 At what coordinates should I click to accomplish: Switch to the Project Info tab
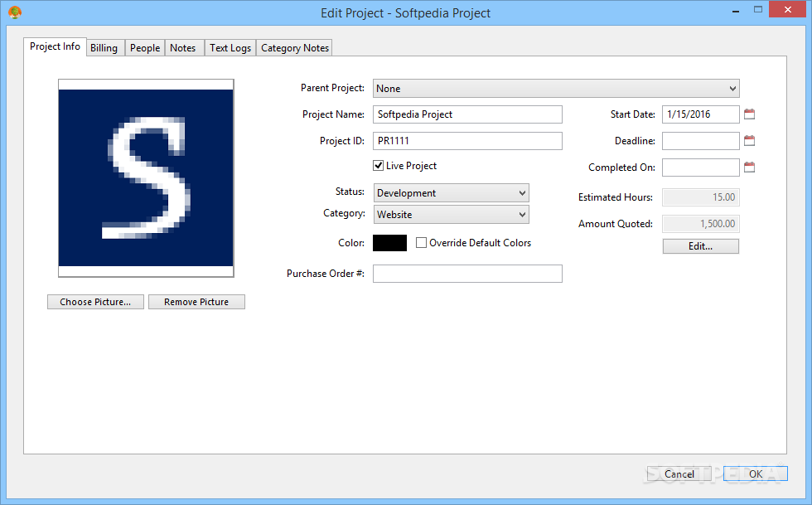point(55,46)
